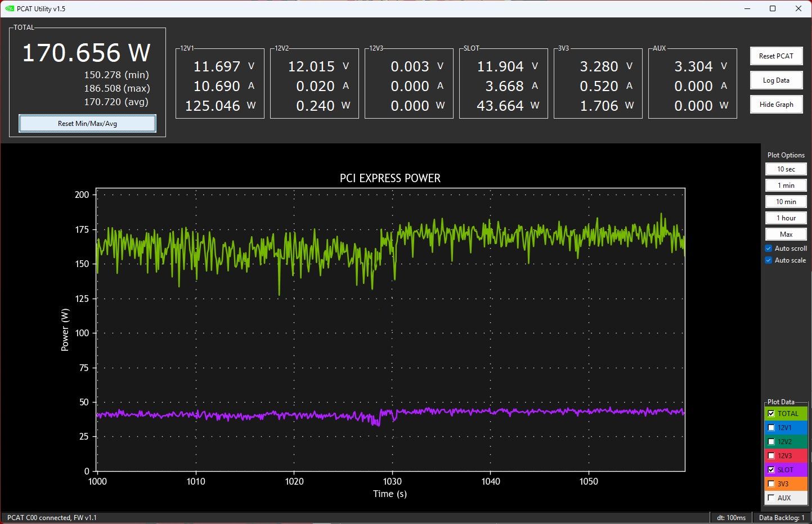Enable the 3V3 plot data checkbox
Viewport: 812px width, 524px height.
click(x=771, y=484)
